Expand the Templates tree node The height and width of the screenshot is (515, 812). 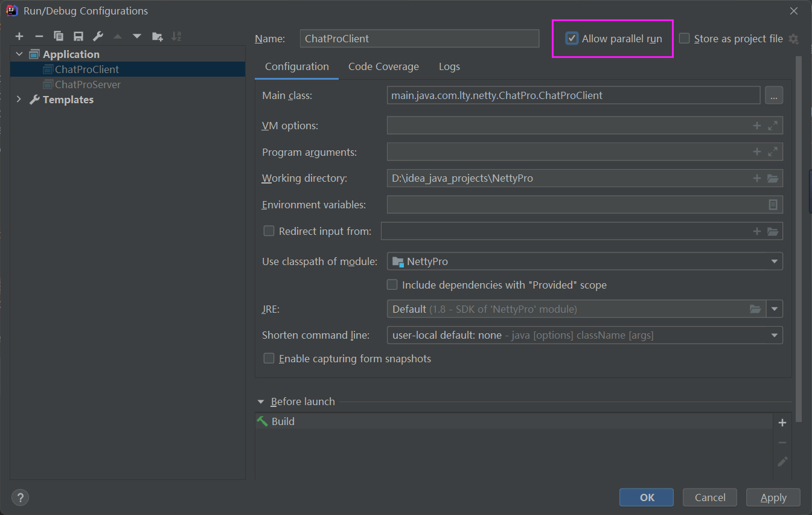(19, 99)
